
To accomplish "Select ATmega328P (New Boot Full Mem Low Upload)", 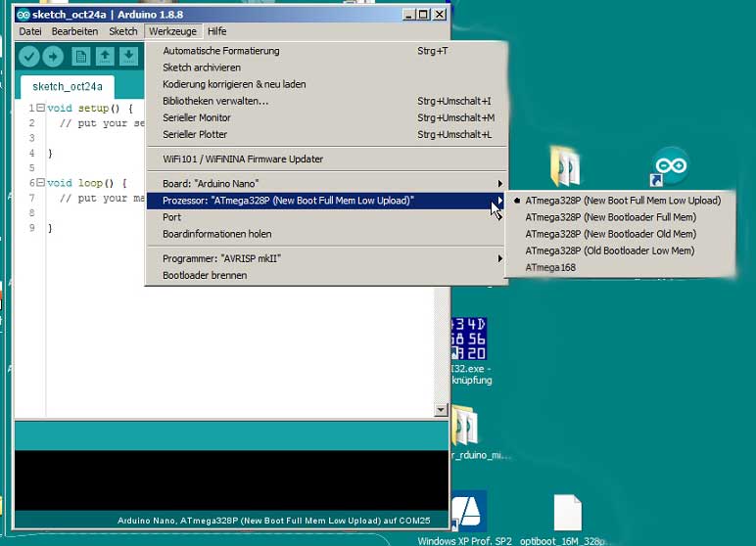I will tap(620, 201).
